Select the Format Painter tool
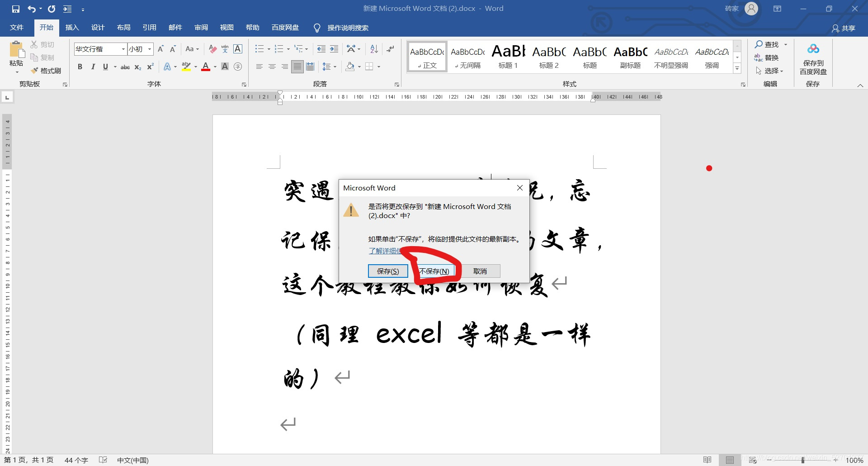The width and height of the screenshot is (868, 466). 46,71
